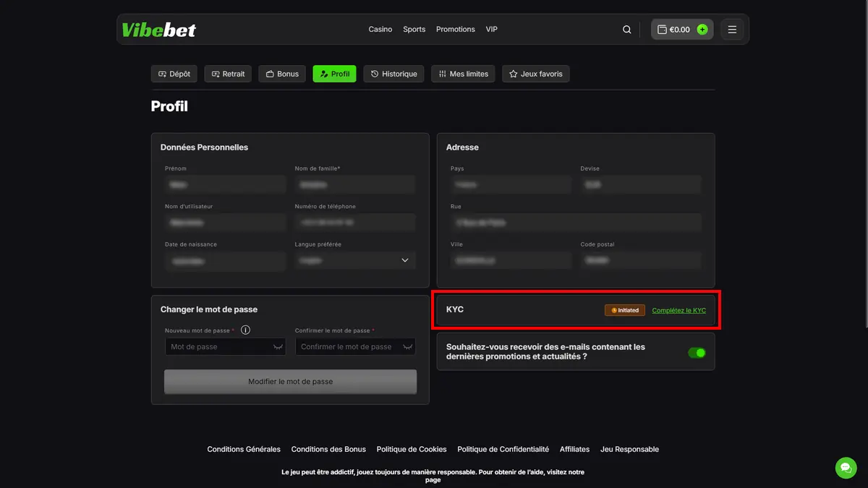Click the Ville field

click(x=511, y=260)
